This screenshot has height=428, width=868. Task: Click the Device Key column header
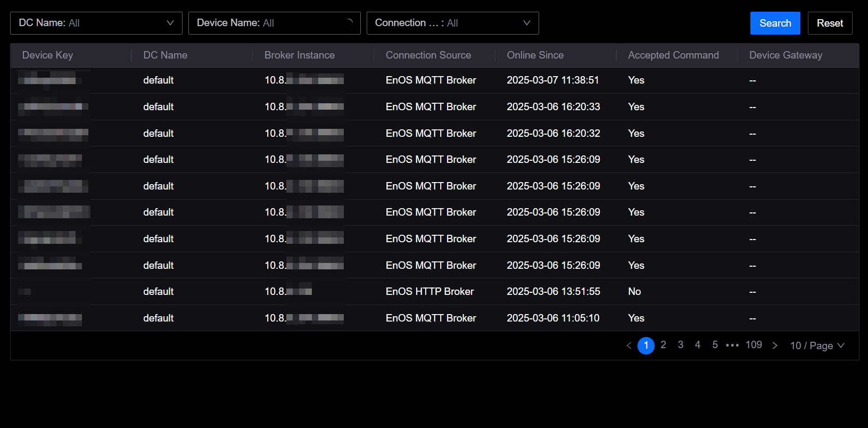pyautogui.click(x=48, y=55)
